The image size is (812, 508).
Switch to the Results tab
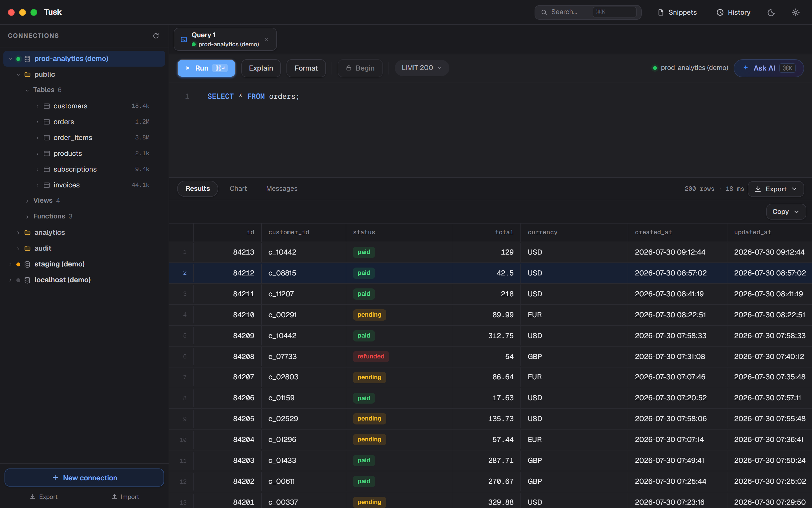click(198, 189)
